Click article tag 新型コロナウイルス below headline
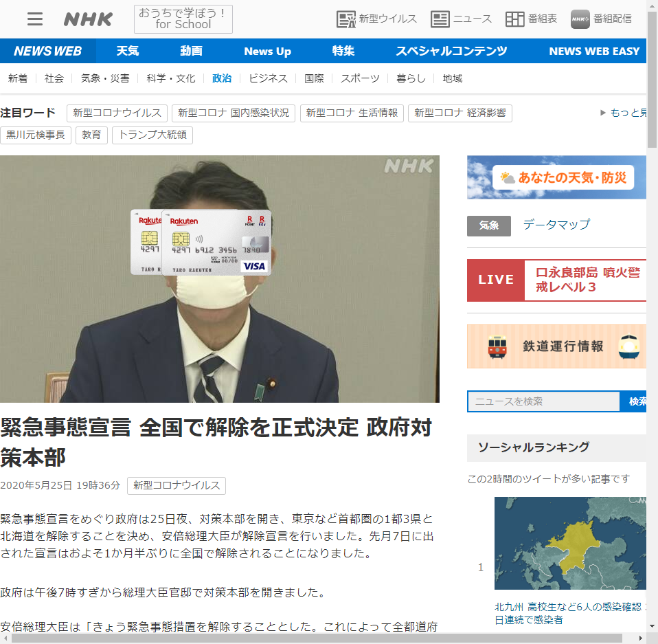The height and width of the screenshot is (644, 658). [x=177, y=485]
